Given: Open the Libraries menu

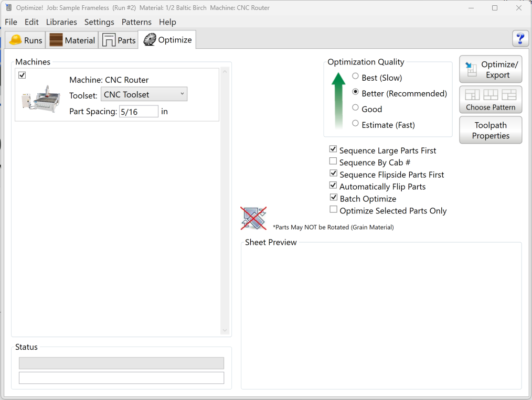Looking at the screenshot, I should (x=61, y=22).
